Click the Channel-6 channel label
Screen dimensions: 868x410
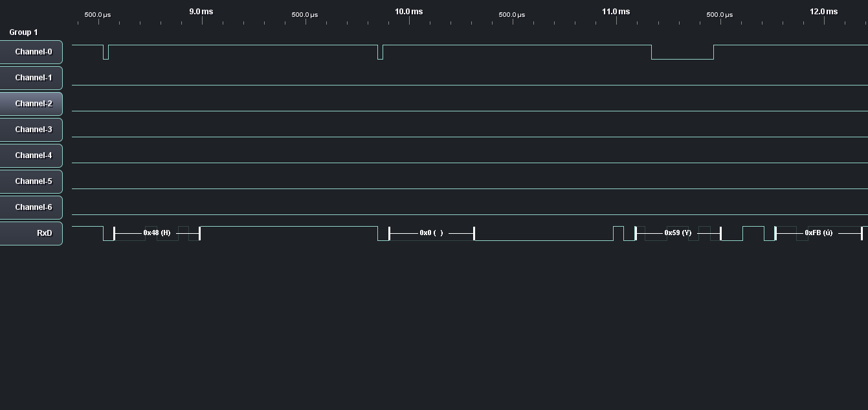coord(31,207)
